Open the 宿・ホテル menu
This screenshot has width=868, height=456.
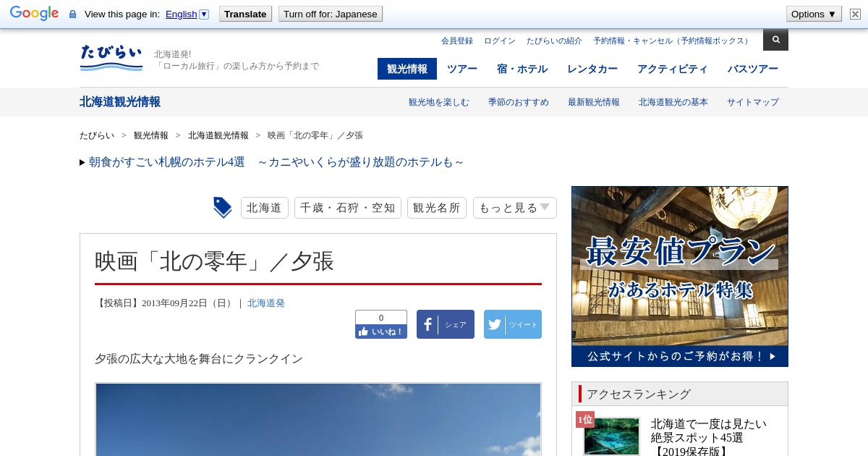522,69
